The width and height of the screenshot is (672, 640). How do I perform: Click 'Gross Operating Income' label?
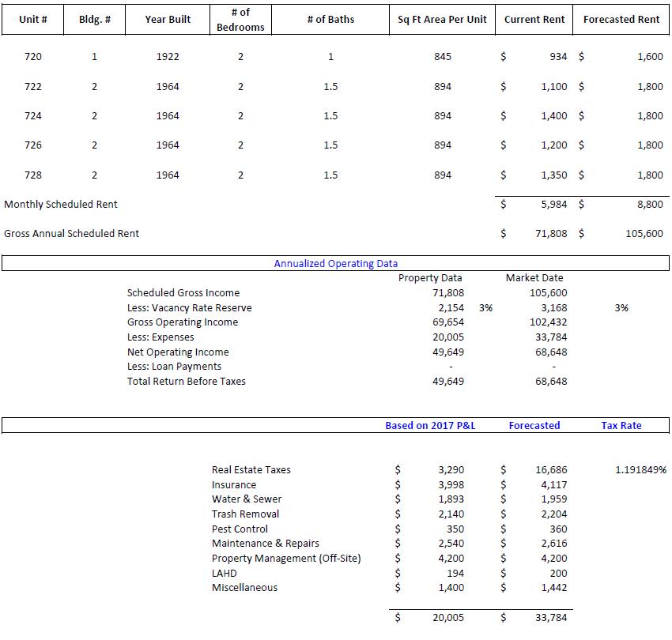182,322
